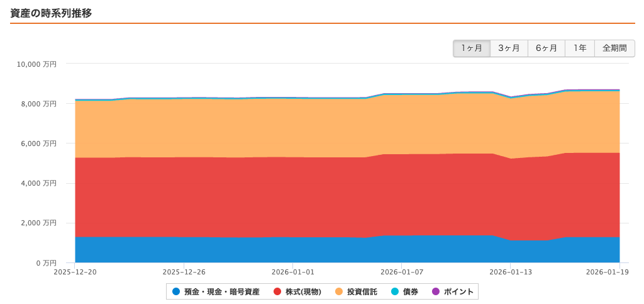Click the 2026-01-07 date axis label
The height and width of the screenshot is (304, 644).
tap(401, 272)
